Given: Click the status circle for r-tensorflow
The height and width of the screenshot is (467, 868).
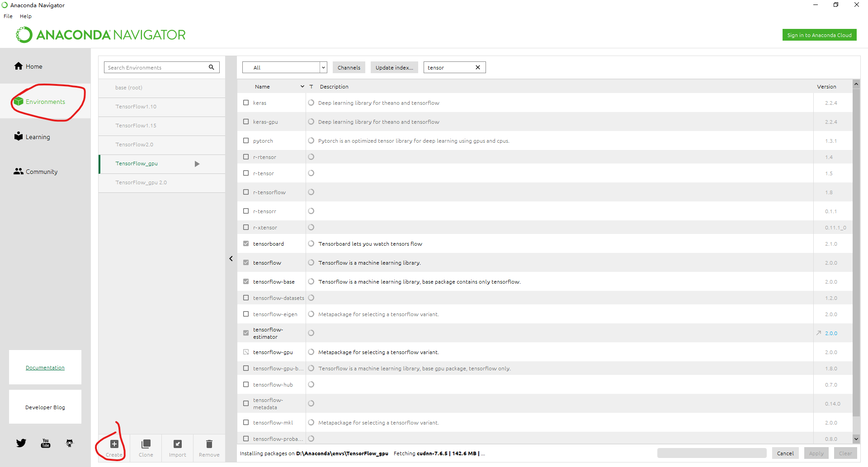Looking at the screenshot, I should [x=311, y=192].
